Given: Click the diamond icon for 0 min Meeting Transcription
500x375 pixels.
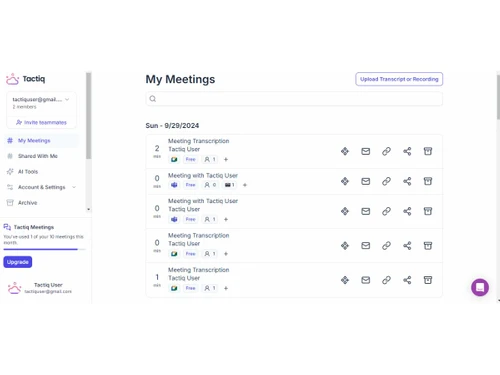Looking at the screenshot, I should 345,246.
